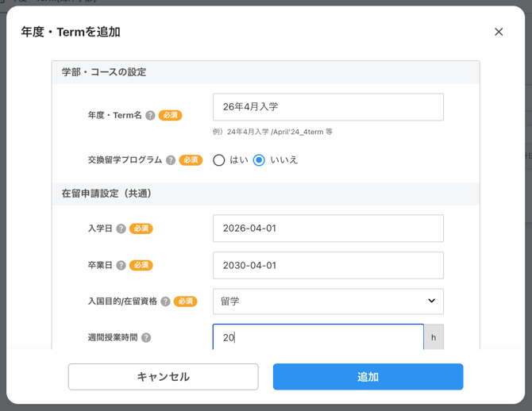Click the 学部・コースの設定 section header
The width and height of the screenshot is (532, 411).
(x=104, y=72)
